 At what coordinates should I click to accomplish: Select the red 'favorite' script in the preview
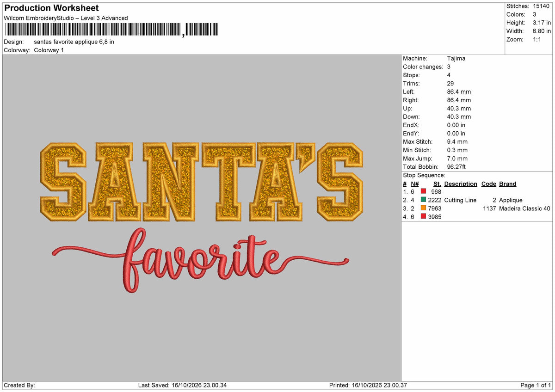click(201, 261)
